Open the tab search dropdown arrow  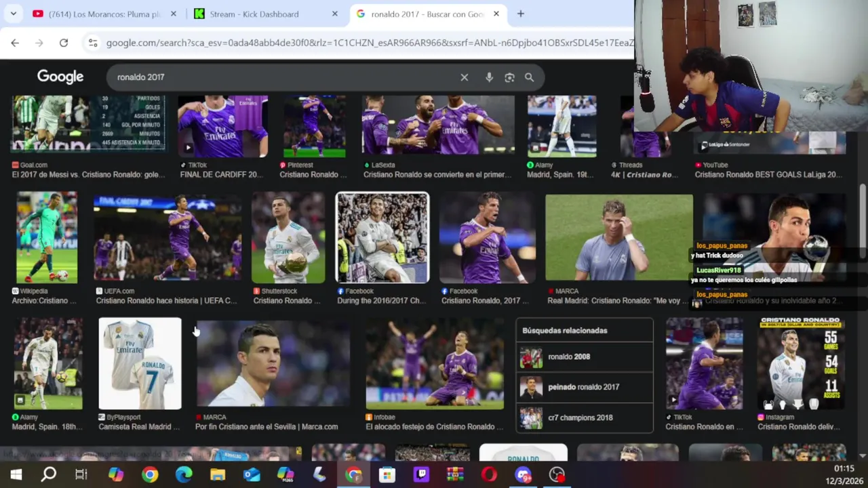13,14
